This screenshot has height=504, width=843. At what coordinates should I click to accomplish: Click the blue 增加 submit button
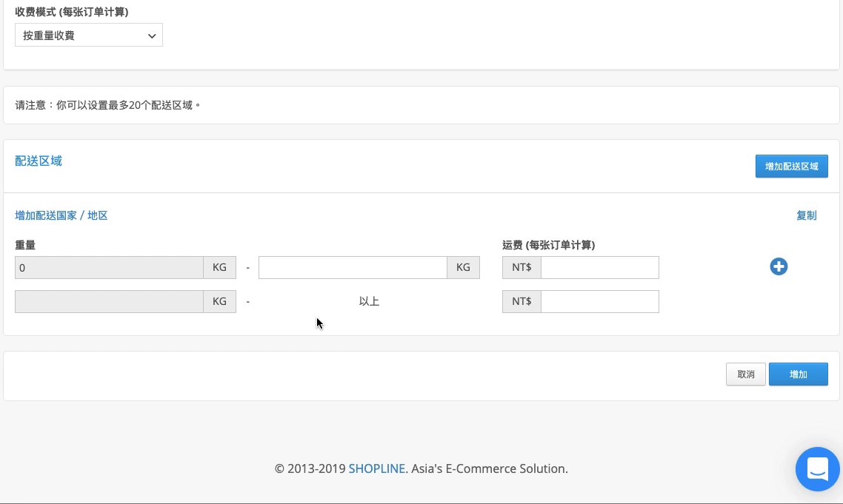click(x=799, y=374)
